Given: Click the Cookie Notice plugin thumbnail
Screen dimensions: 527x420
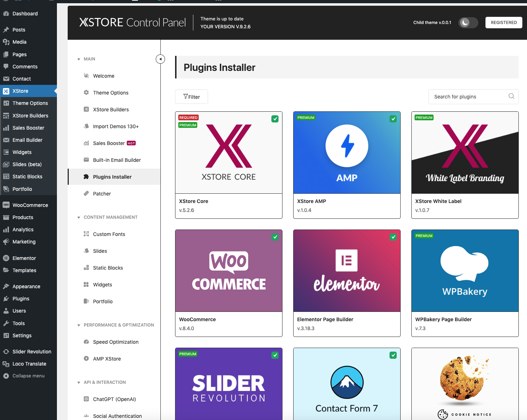Looking at the screenshot, I should (x=465, y=384).
